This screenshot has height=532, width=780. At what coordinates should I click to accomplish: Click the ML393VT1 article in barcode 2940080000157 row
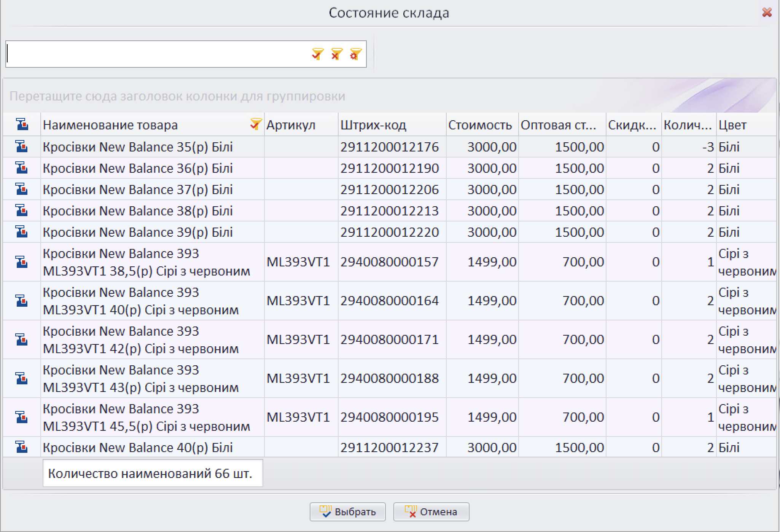(x=298, y=262)
